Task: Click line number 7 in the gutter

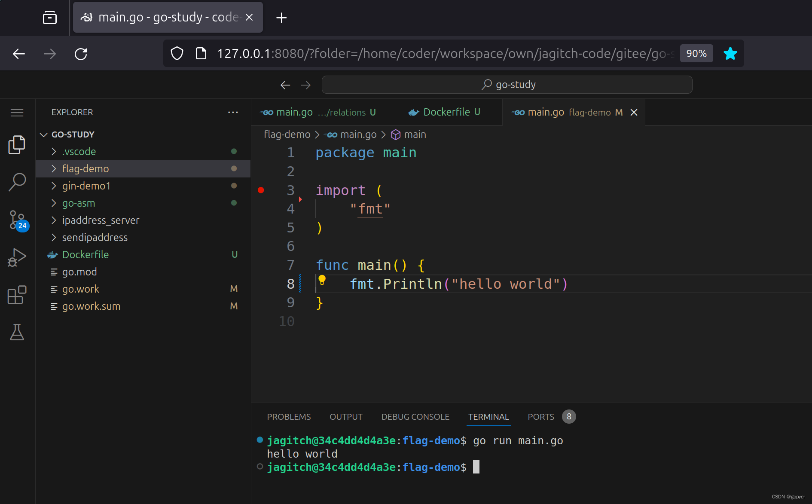Action: click(x=290, y=265)
